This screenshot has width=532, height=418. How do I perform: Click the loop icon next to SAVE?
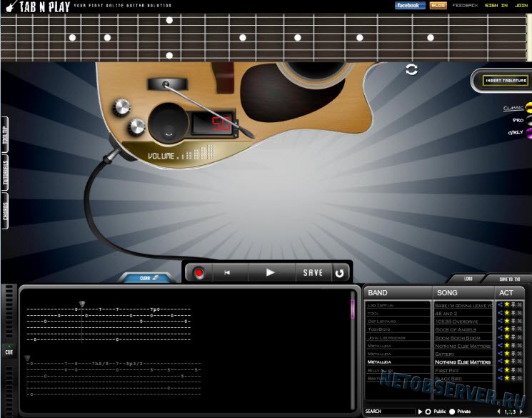click(340, 273)
